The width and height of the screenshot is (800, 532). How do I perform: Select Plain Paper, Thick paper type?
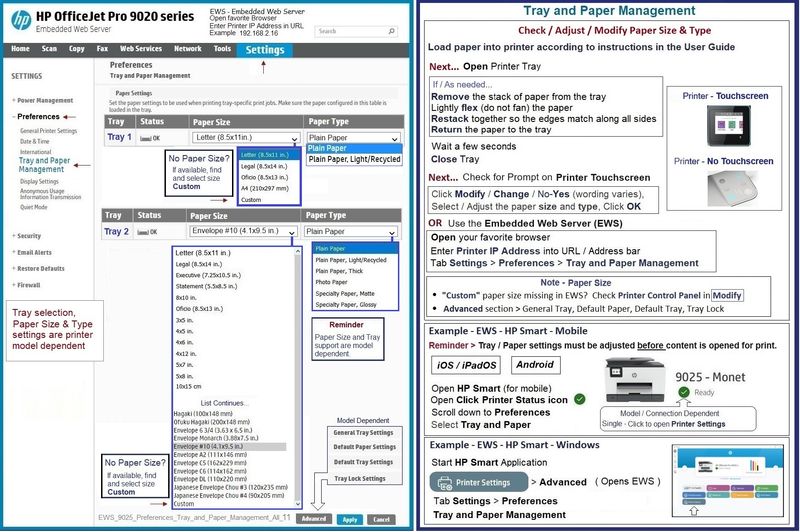click(x=339, y=271)
